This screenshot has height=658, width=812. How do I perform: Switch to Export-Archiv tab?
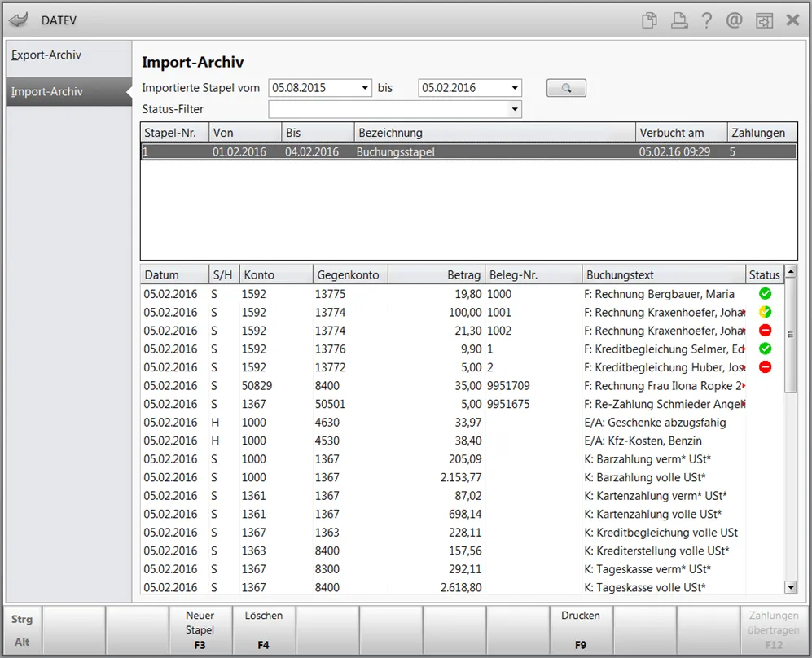[46, 55]
